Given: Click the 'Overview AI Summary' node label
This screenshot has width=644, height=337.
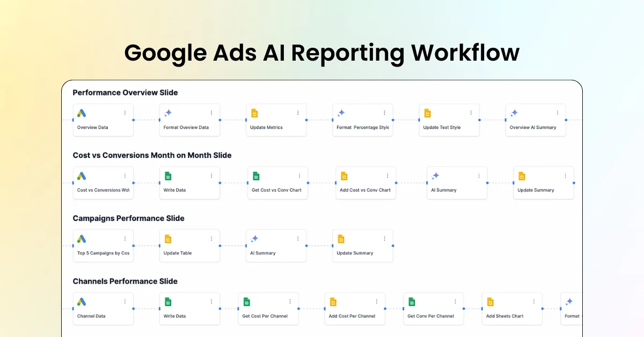Looking at the screenshot, I should tap(533, 128).
